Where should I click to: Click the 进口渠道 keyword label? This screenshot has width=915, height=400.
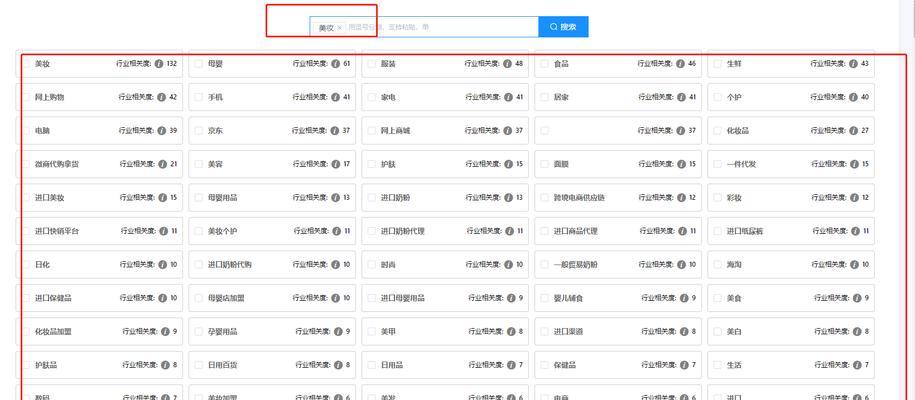[x=568, y=332]
